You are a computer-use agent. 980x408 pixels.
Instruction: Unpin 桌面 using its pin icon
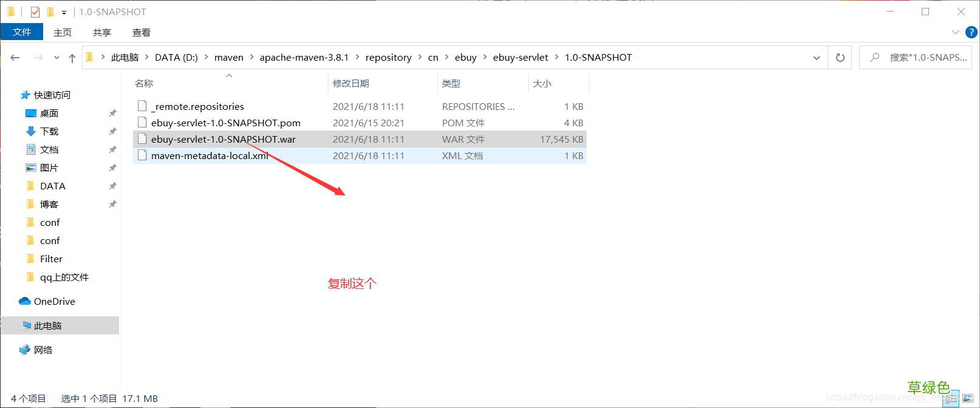112,114
